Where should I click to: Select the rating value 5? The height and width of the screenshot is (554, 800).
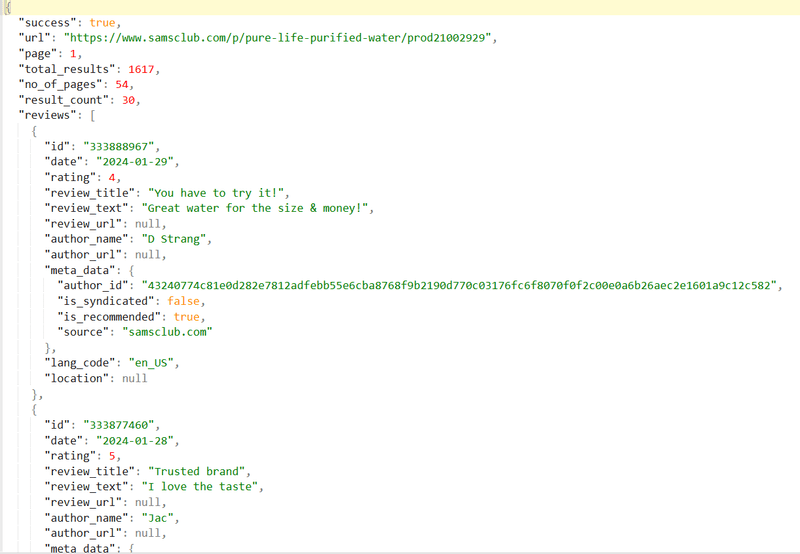pyautogui.click(x=112, y=456)
